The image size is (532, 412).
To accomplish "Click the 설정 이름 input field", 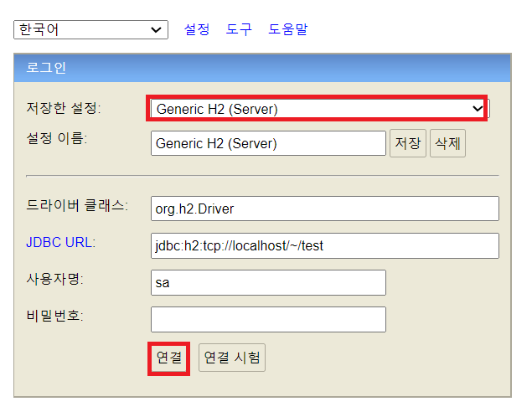I will point(268,143).
